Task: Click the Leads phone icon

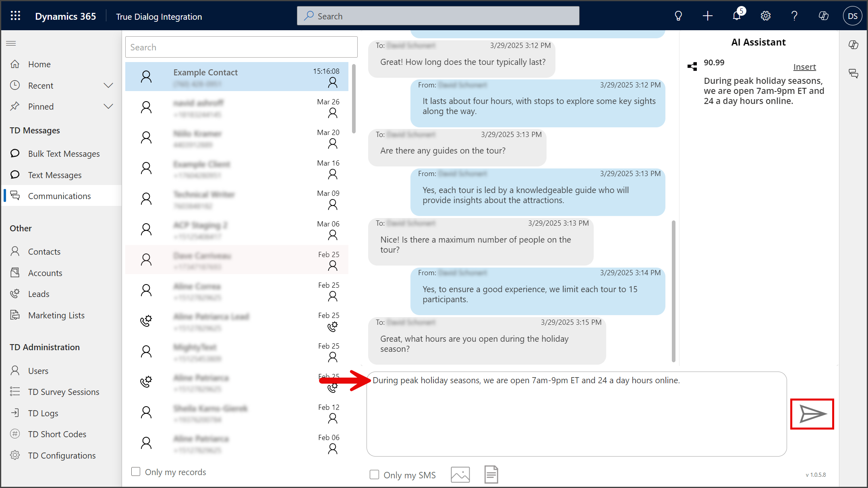Action: (x=15, y=294)
